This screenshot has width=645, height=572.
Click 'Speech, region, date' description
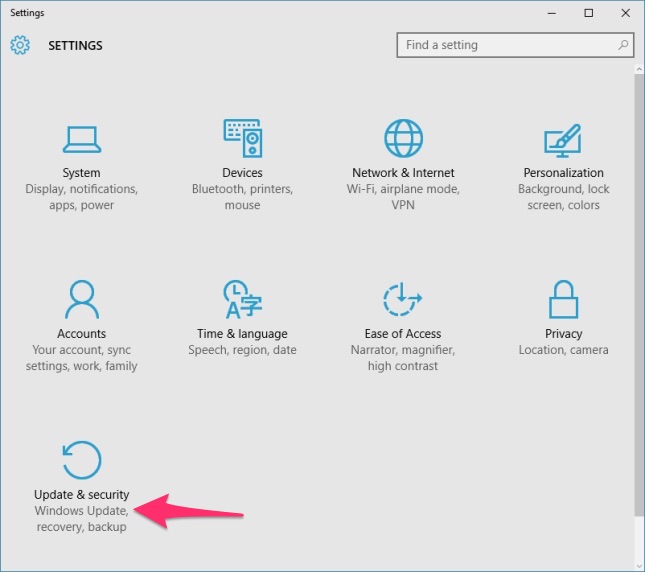242,350
